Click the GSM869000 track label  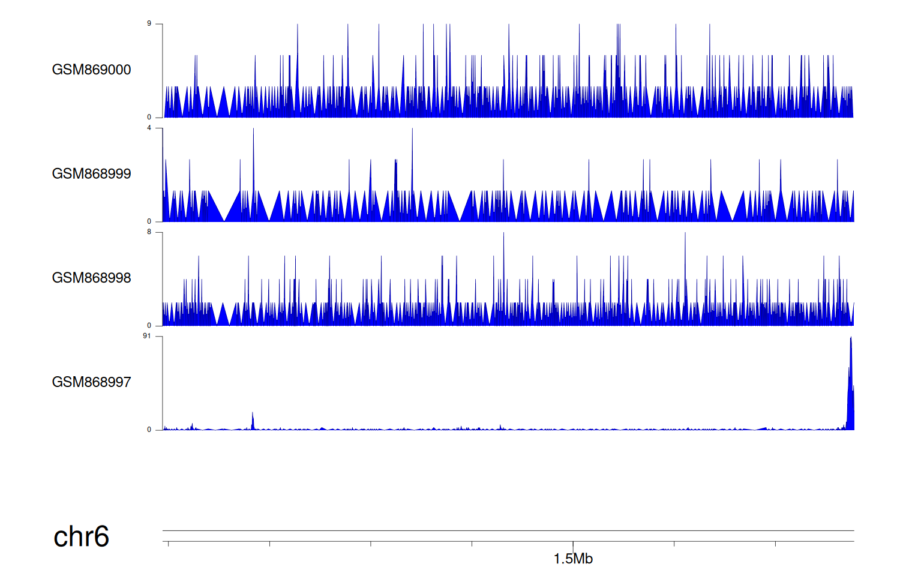[91, 70]
